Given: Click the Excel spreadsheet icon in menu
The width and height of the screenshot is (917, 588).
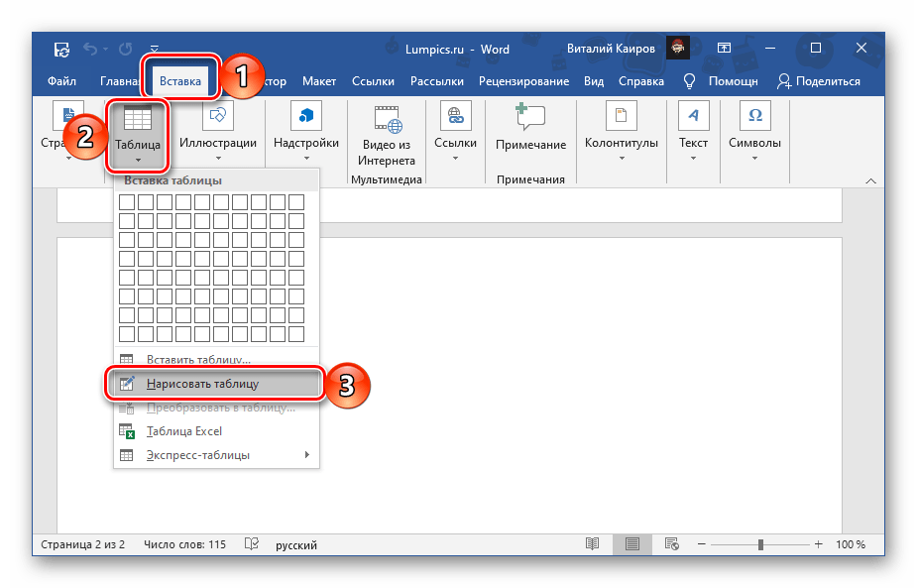Looking at the screenshot, I should 127,431.
